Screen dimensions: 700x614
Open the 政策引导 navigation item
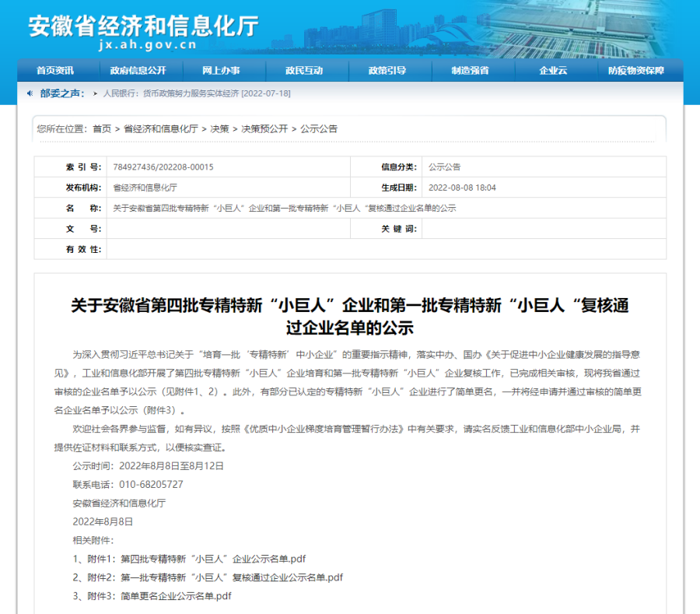click(387, 71)
